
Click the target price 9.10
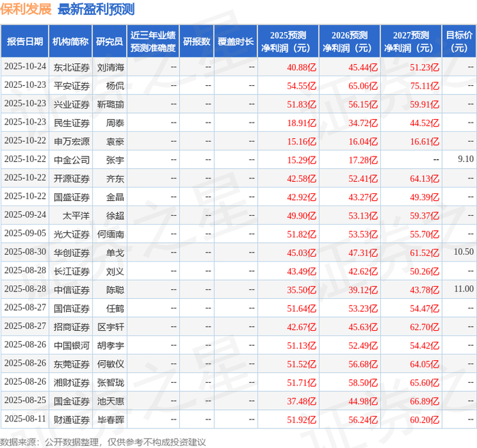click(x=465, y=159)
